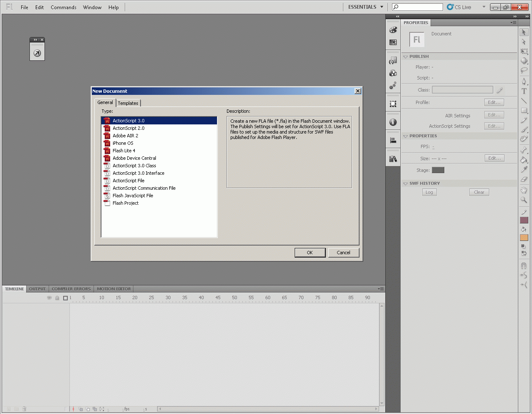Toggle Onion Skin Outlines in timeline
Screen dimensions: 532x414
(x=88, y=409)
